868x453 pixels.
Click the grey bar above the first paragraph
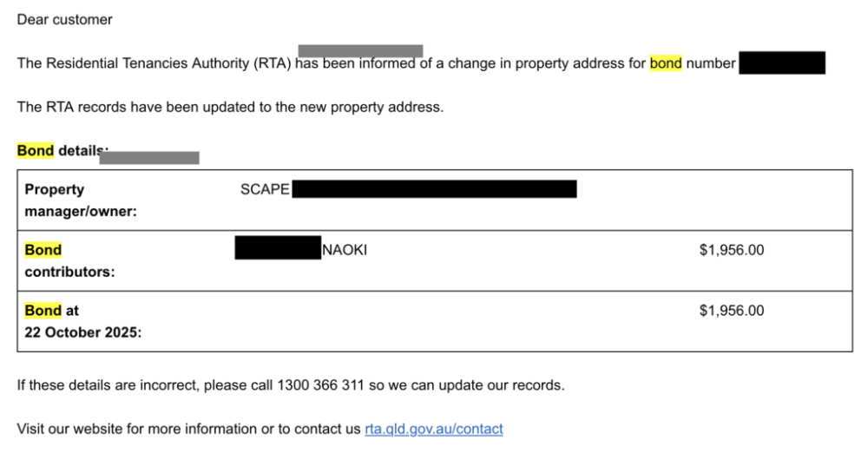(360, 50)
